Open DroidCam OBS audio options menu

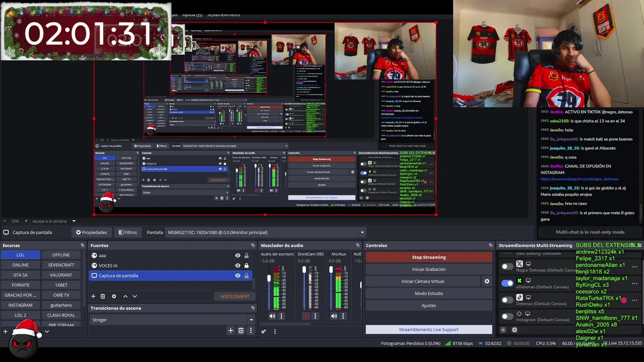[x=315, y=316]
